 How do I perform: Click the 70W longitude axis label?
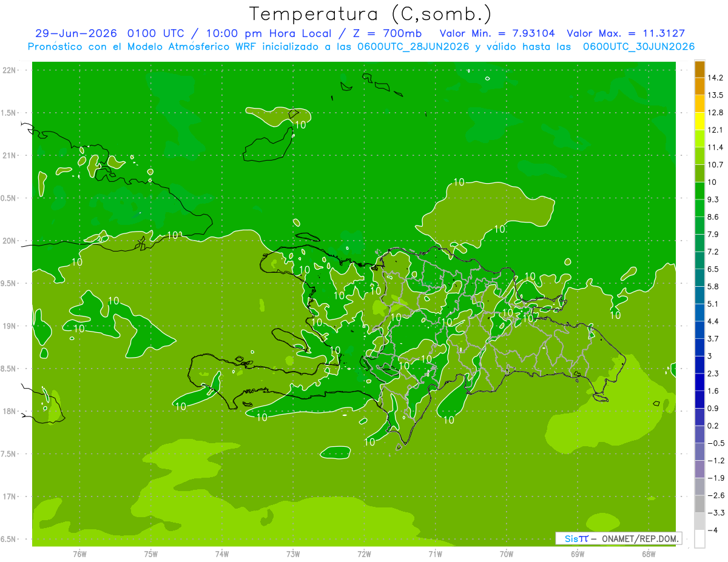point(506,554)
